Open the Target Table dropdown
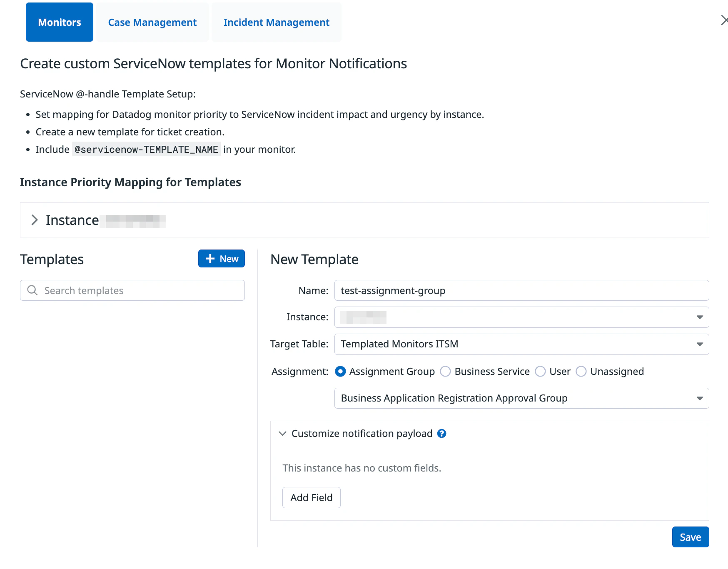The height and width of the screenshot is (569, 728). click(x=521, y=344)
